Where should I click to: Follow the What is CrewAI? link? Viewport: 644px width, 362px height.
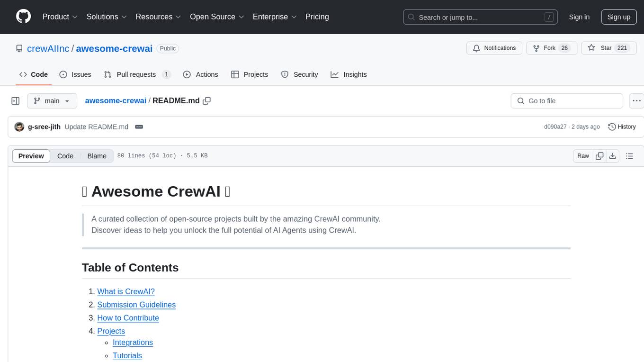(x=126, y=292)
